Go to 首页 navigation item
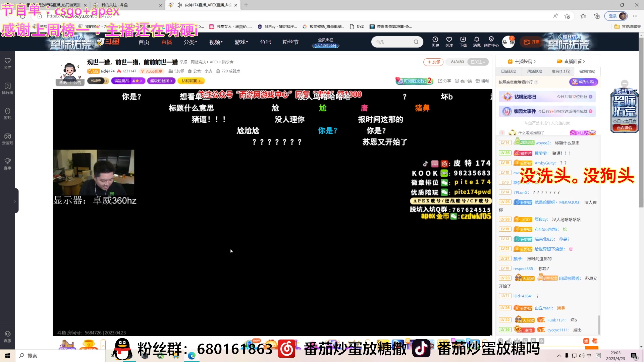The image size is (644, 362). (x=144, y=42)
